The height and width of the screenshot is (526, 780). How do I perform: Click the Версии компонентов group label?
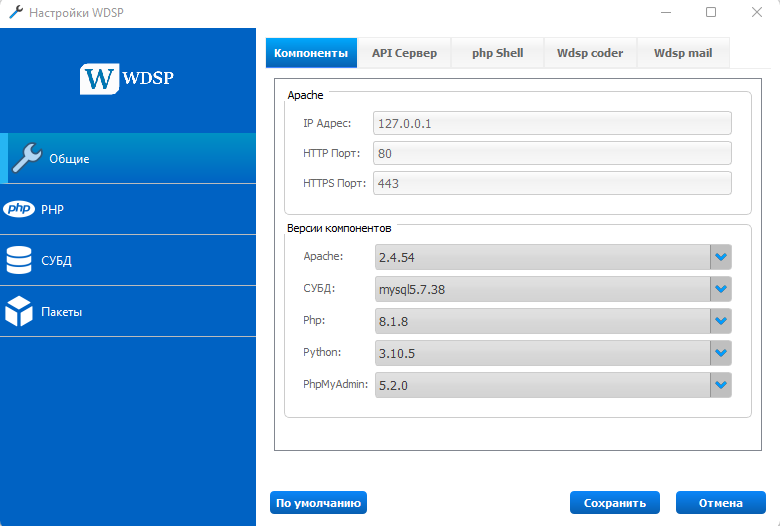point(339,228)
